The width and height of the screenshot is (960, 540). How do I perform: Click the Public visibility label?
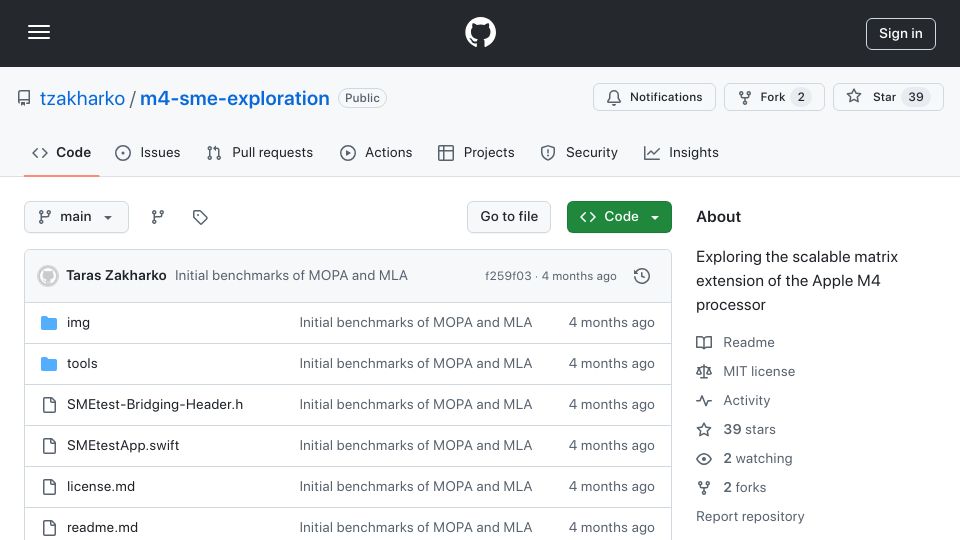point(362,98)
